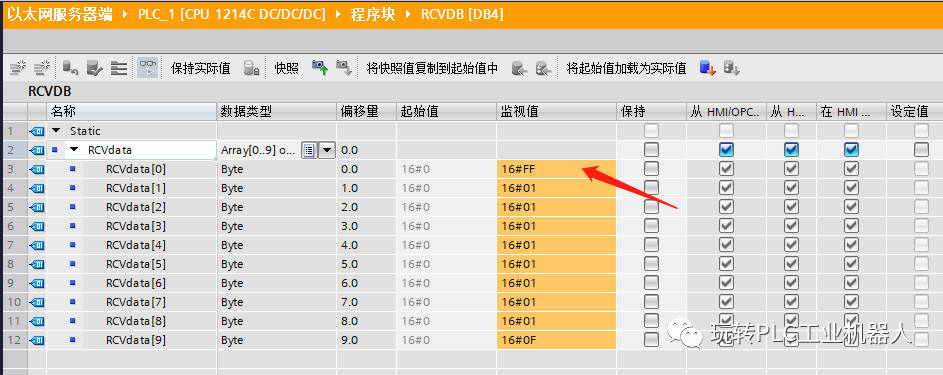Image resolution: width=943 pixels, height=375 pixels.
Task: Click the tag icon in row 1 Static
Action: tap(37, 130)
